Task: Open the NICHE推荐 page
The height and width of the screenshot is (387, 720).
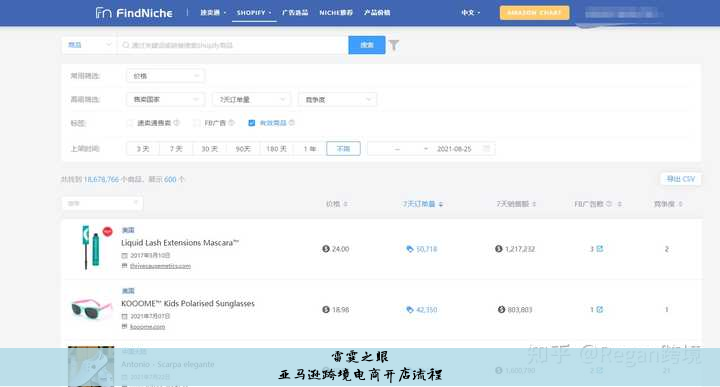Action: coord(336,13)
